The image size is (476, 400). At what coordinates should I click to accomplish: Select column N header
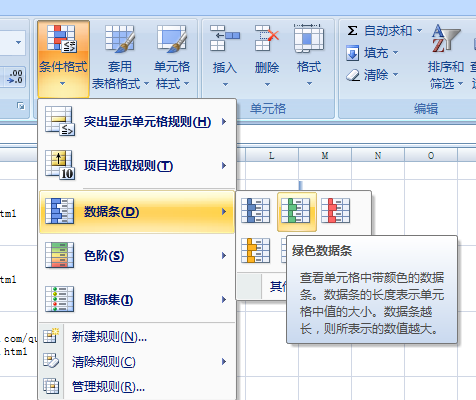378,155
